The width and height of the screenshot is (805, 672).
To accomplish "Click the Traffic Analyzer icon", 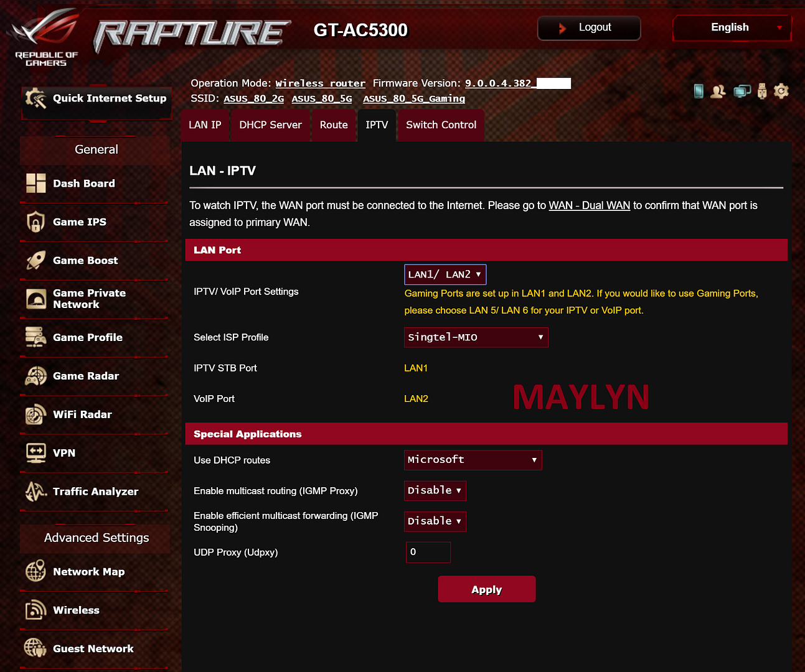I will (35, 492).
